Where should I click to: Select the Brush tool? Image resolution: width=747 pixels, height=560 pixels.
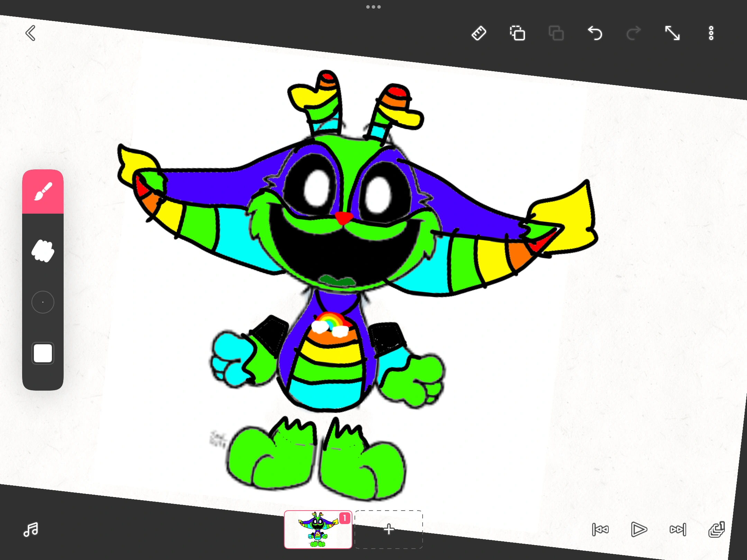[43, 190]
